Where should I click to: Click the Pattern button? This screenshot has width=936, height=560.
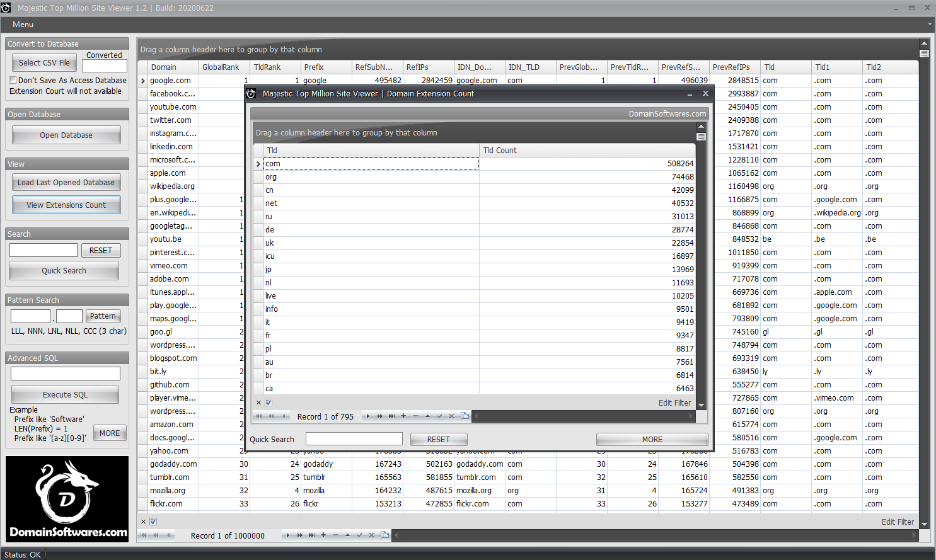tap(103, 316)
